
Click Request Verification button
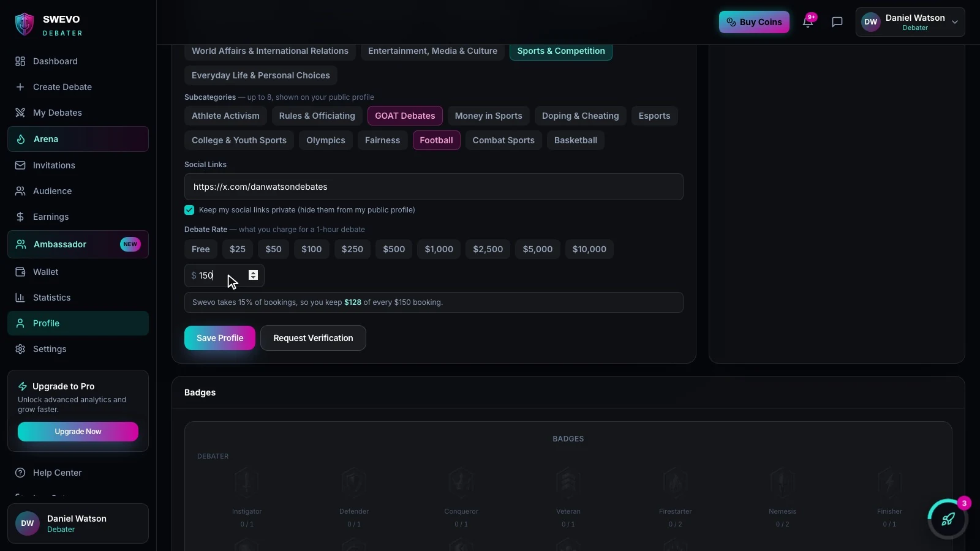click(313, 338)
